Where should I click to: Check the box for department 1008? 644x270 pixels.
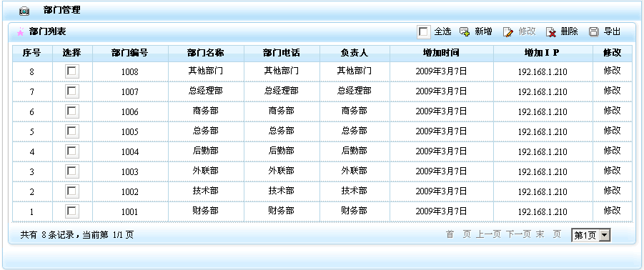click(72, 71)
